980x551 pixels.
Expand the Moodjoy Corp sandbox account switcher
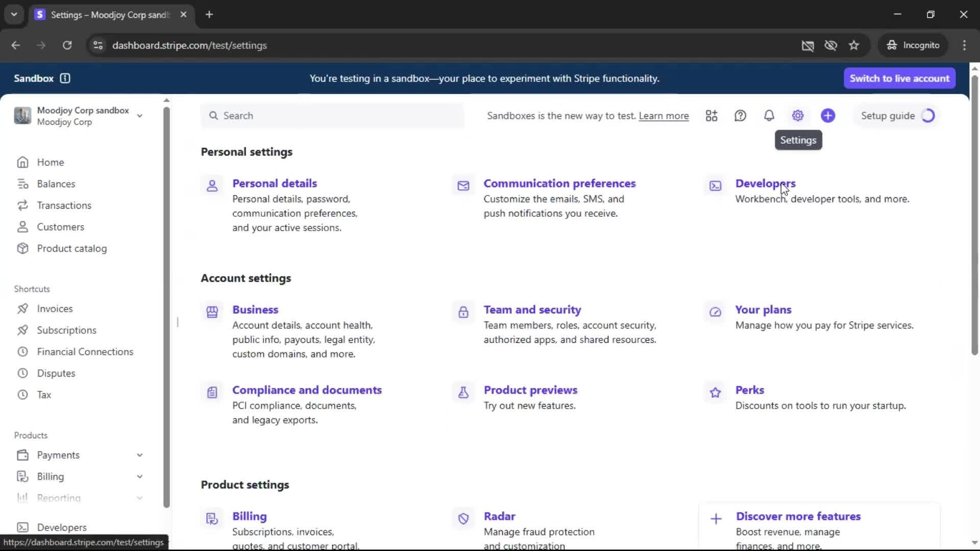pyautogui.click(x=139, y=116)
